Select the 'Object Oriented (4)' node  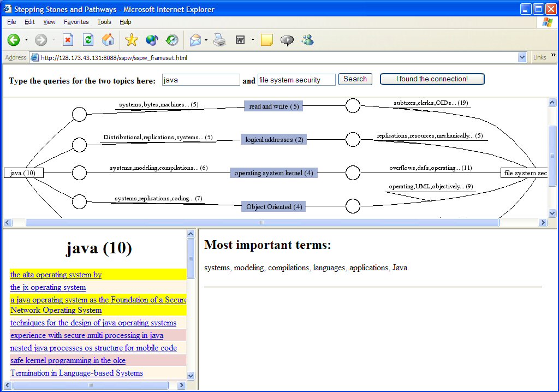[x=273, y=206]
